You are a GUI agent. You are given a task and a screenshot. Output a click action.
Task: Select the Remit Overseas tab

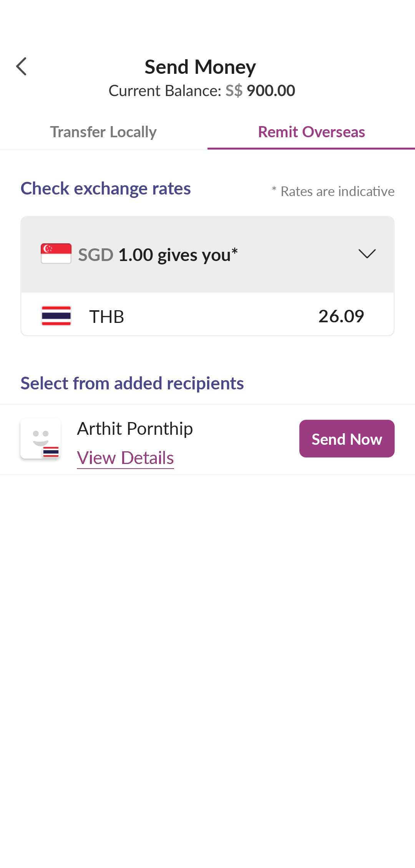[311, 132]
